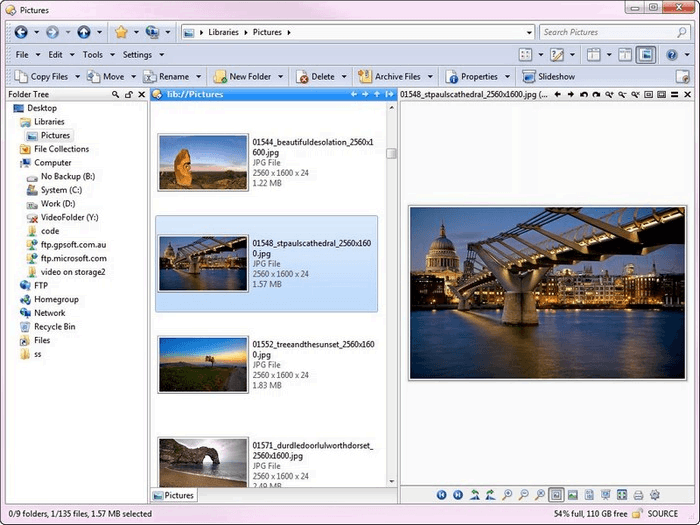Image resolution: width=700 pixels, height=525 pixels.
Task: Start slideshow from bottom viewer toolbar
Action: [606, 495]
